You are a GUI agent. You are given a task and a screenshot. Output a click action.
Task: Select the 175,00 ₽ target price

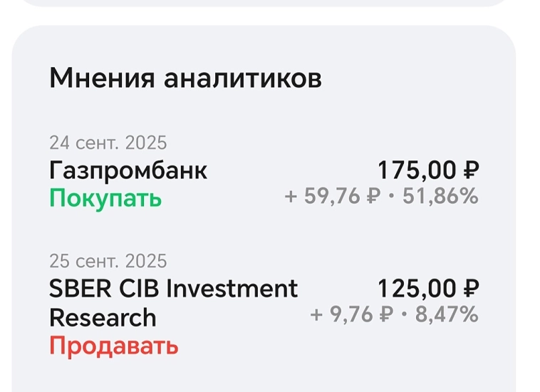[x=427, y=171]
